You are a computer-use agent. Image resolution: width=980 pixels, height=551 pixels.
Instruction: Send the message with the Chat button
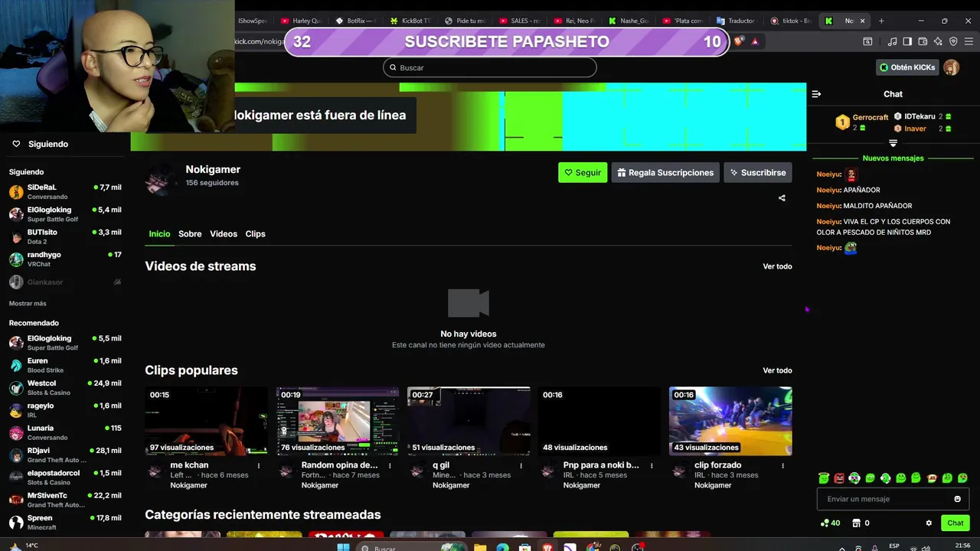955,523
